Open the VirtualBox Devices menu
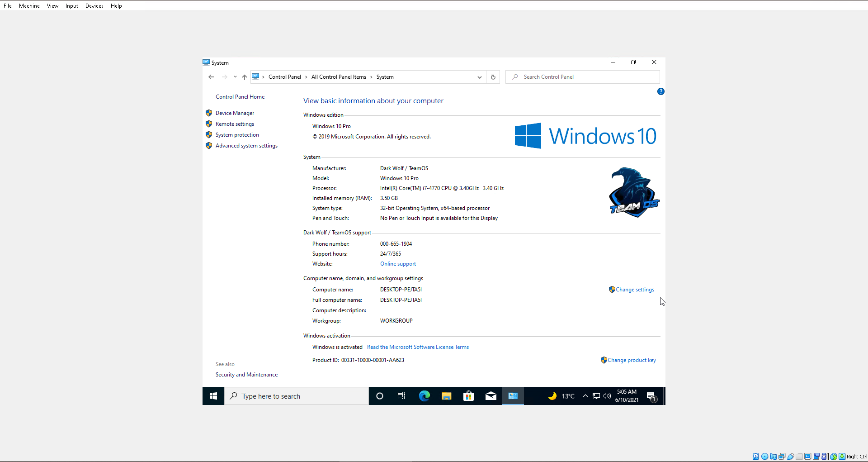This screenshot has height=462, width=868. (x=94, y=6)
